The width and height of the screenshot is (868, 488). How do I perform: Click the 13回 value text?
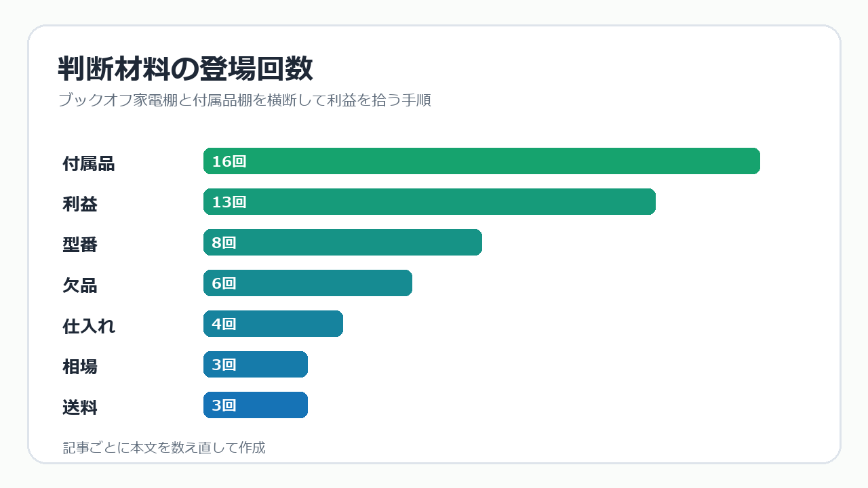(x=229, y=202)
